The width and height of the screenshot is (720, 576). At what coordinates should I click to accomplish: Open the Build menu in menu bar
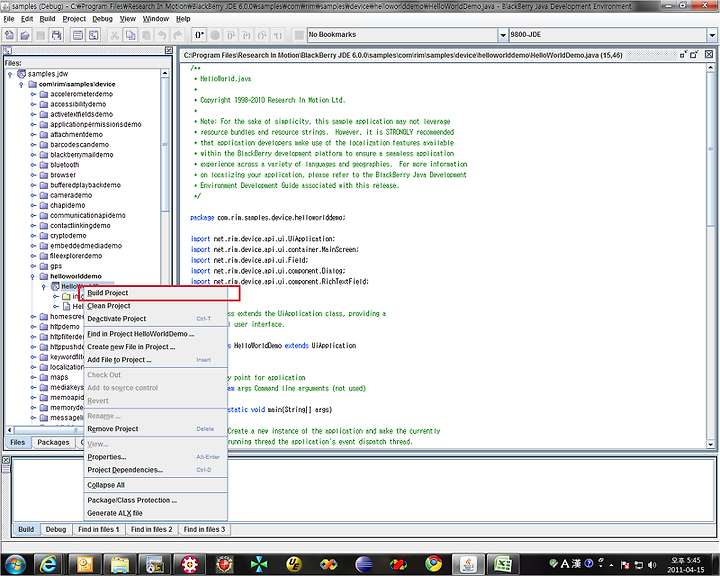coord(47,19)
